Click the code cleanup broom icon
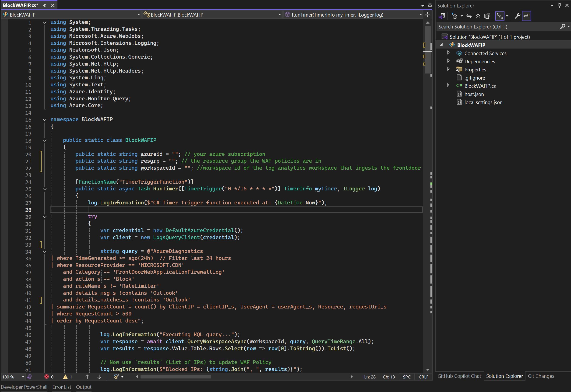The height and width of the screenshot is (392, 571). [x=116, y=377]
